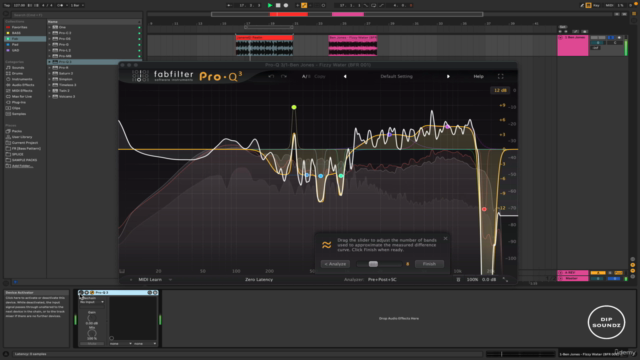Image resolution: width=640 pixels, height=360 pixels.
Task: Open the Samples category
Action: coord(19,114)
